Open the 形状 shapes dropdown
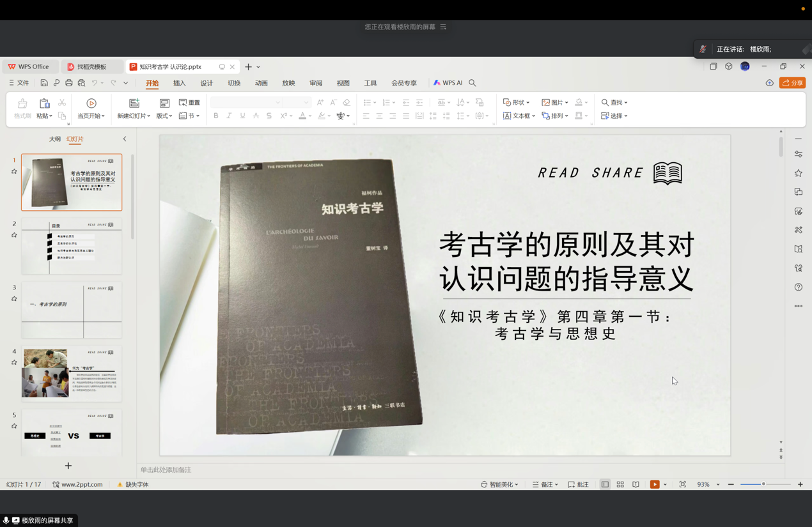The image size is (812, 527). [x=517, y=102]
